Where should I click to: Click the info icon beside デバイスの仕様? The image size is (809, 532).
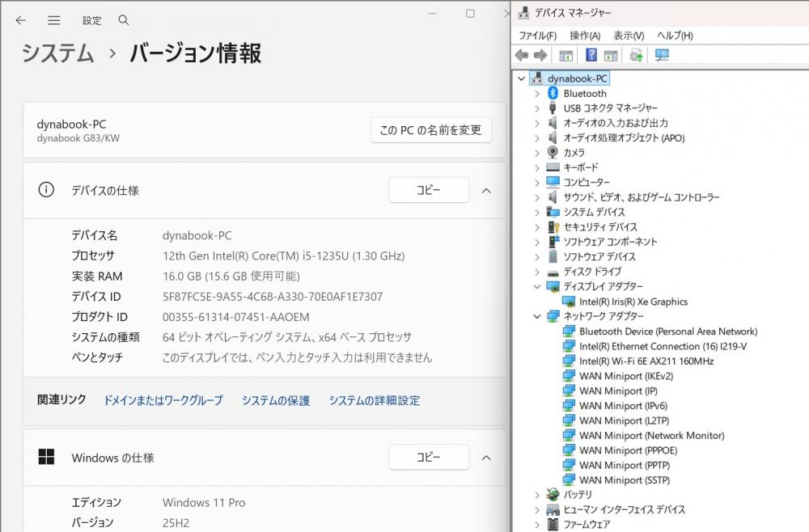[46, 190]
